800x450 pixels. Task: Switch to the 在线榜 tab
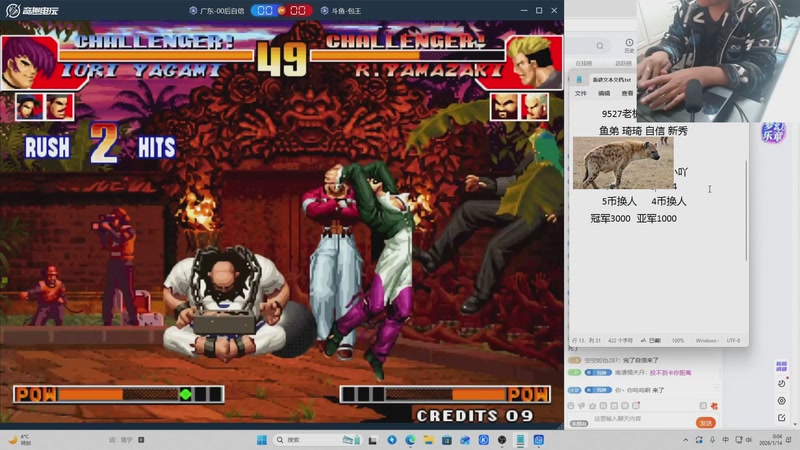click(x=584, y=63)
